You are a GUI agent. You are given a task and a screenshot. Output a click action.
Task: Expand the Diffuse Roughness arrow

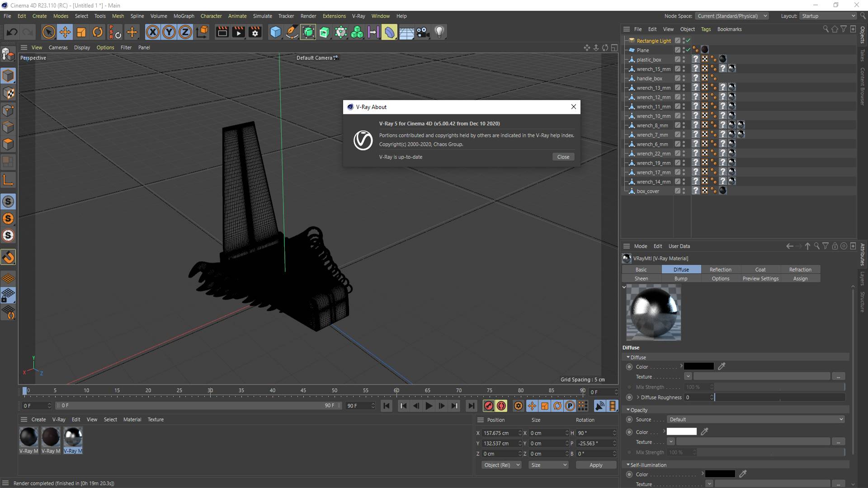pos(638,397)
